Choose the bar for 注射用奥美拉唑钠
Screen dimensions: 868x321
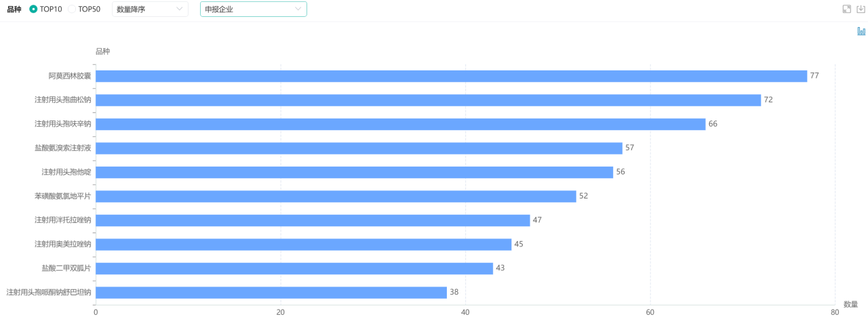[x=303, y=244]
